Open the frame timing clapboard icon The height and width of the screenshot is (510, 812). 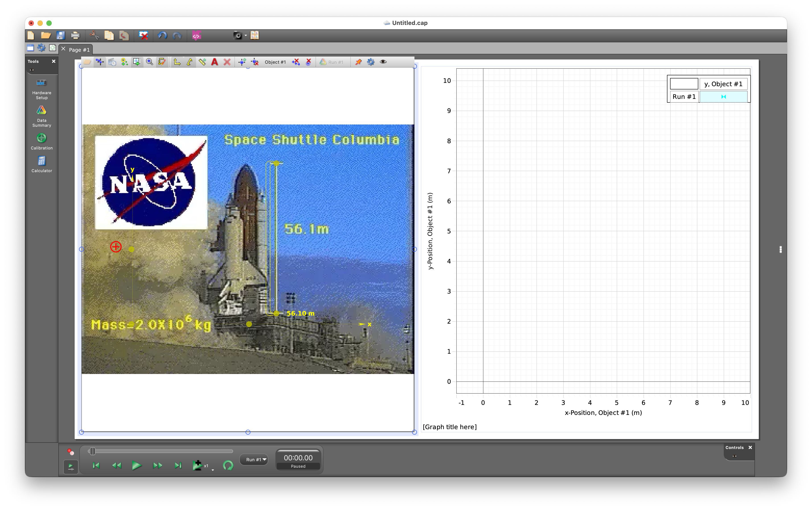(112, 62)
